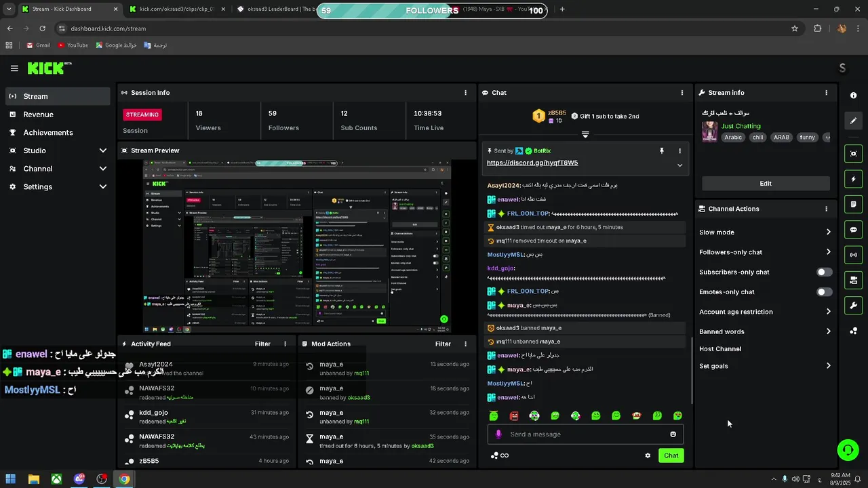Screen dimensions: 868x488
Task: Toggle the stream preview widget icon in sidebar
Action: pyautogui.click(x=854, y=154)
